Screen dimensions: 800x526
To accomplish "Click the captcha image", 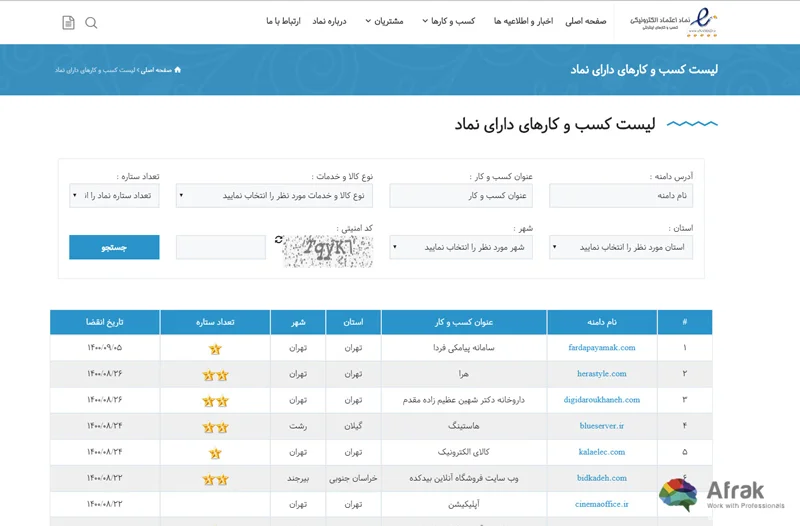I will pyautogui.click(x=328, y=251).
